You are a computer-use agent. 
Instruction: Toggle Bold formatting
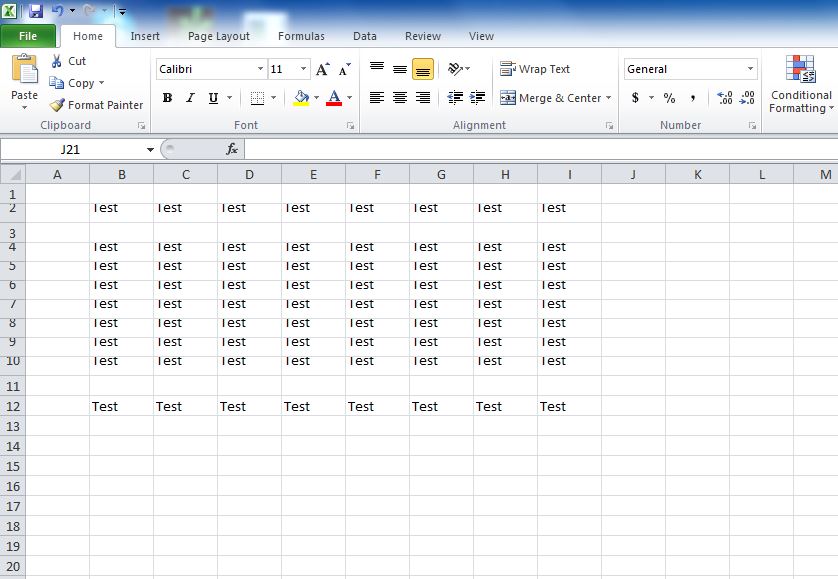167,98
